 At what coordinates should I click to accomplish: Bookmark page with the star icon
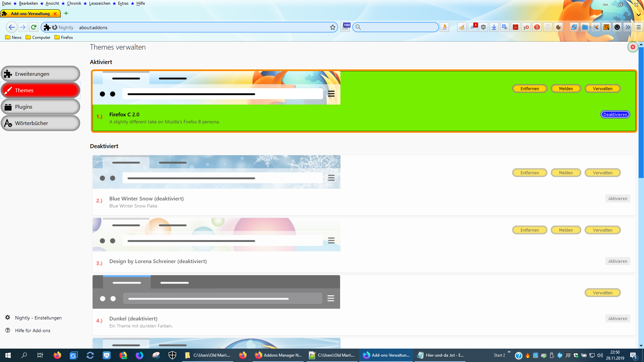pos(332,27)
